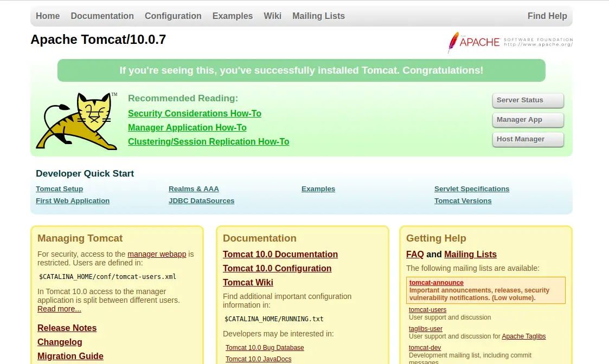The height and width of the screenshot is (364, 609).
Task: View the Changelog link
Action: click(60, 342)
